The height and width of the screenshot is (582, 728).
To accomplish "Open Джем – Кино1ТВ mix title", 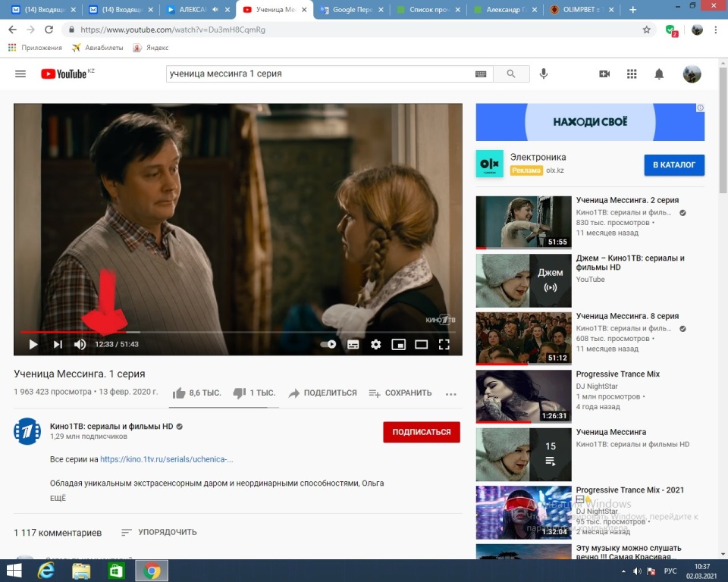I will tap(630, 263).
